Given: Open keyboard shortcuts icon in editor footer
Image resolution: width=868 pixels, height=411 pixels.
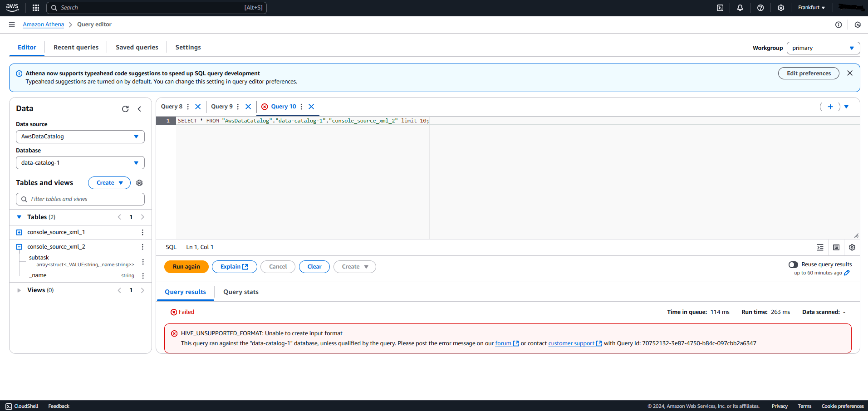Looking at the screenshot, I should (x=836, y=247).
